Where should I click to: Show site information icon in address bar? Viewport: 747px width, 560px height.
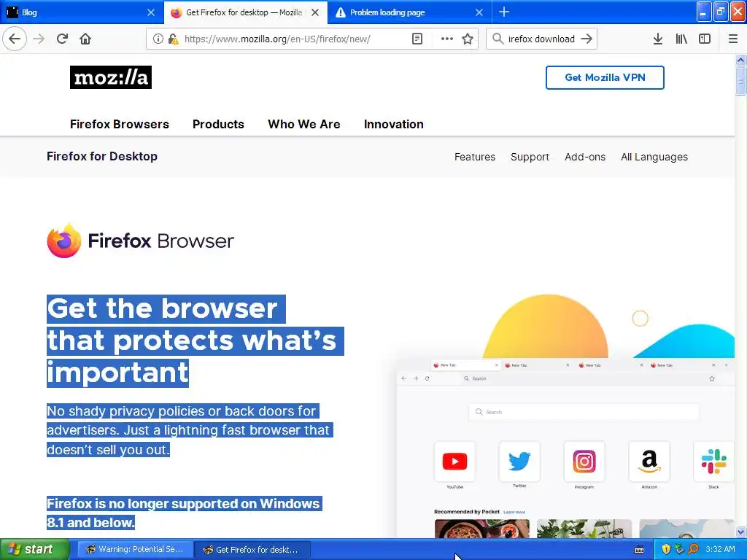(158, 39)
